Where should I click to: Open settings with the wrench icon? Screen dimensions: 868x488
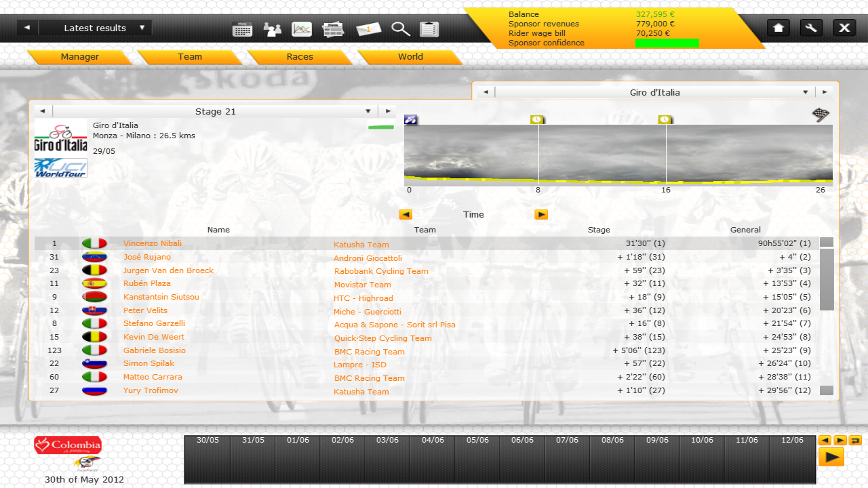click(811, 28)
